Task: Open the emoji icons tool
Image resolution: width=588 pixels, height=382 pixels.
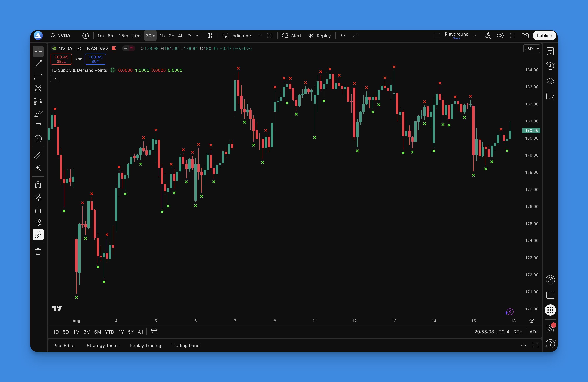Action: (x=38, y=139)
